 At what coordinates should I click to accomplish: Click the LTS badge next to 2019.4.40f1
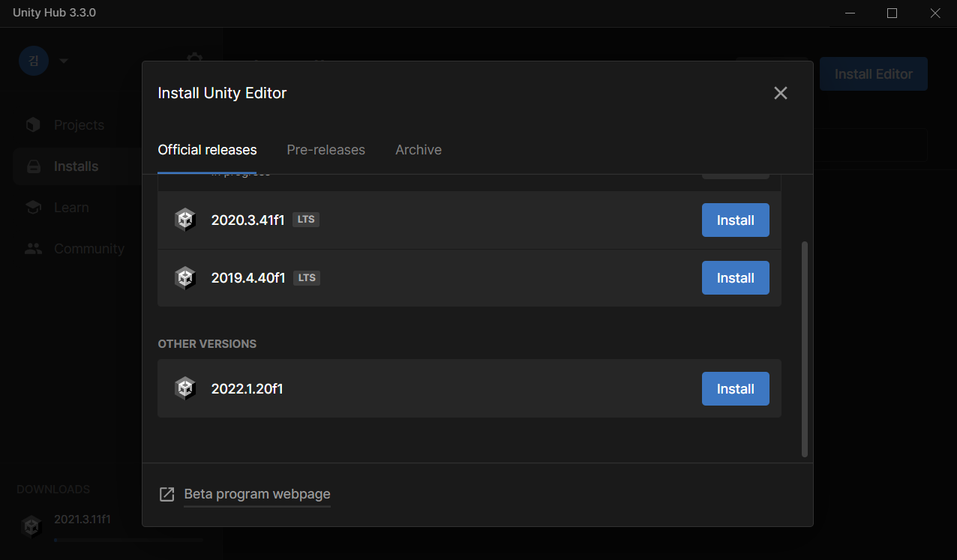pyautogui.click(x=307, y=277)
